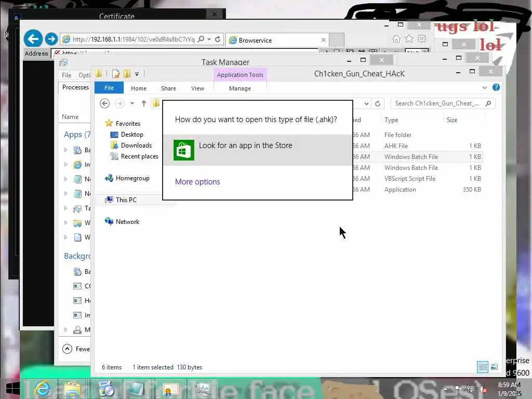
Task: Open Customize Quick Access Toolbar dropdown
Action: (x=137, y=74)
